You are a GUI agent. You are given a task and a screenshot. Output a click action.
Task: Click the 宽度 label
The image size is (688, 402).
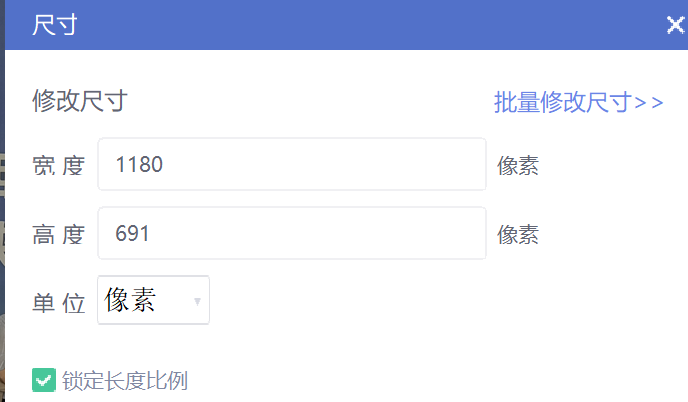(x=59, y=165)
